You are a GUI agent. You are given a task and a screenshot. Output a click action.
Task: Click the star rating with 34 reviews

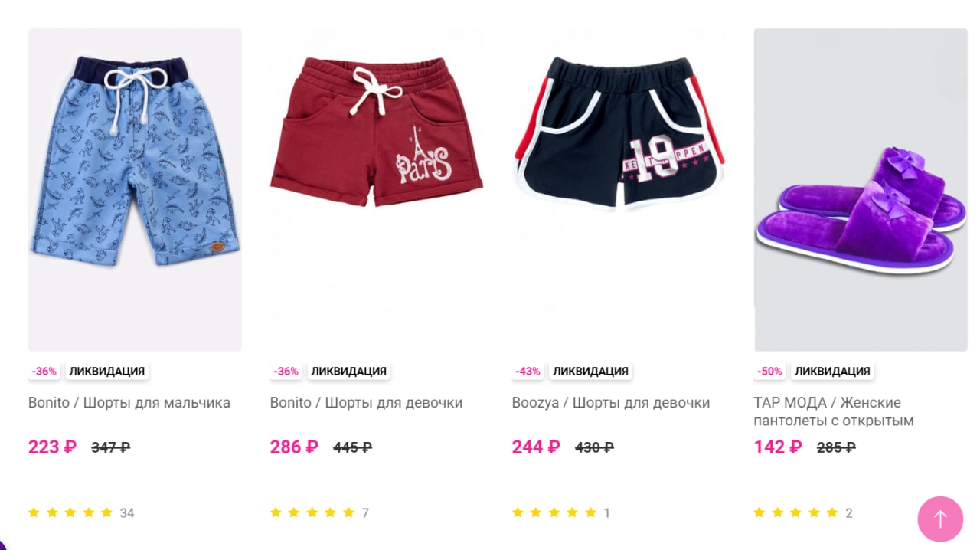pyautogui.click(x=81, y=513)
